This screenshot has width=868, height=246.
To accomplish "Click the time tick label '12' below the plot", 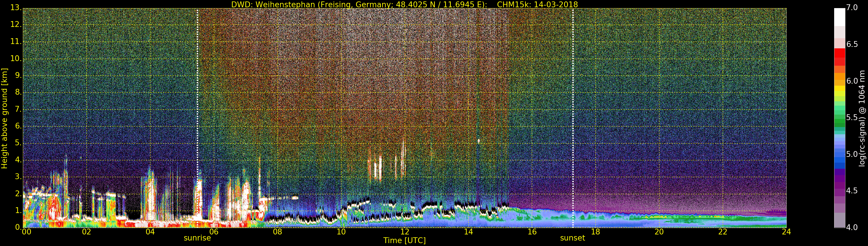I will click(x=405, y=232).
